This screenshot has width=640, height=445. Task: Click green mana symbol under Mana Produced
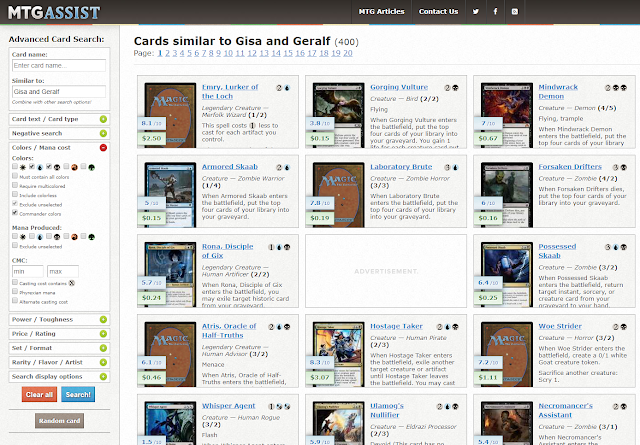click(91, 237)
